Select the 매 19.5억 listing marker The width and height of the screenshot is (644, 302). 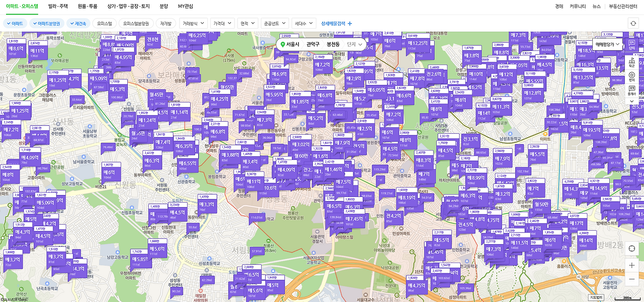coord(592,130)
